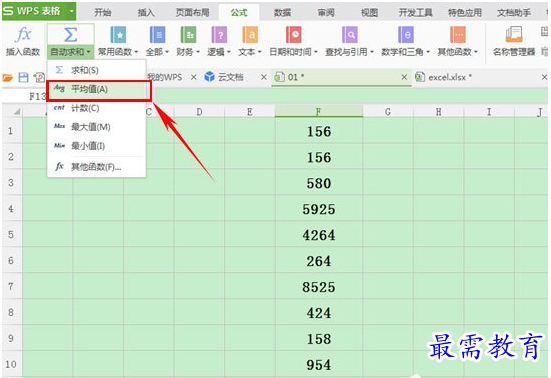Expand the 文本 dropdown
This screenshot has width=551, height=378.
[260, 52]
